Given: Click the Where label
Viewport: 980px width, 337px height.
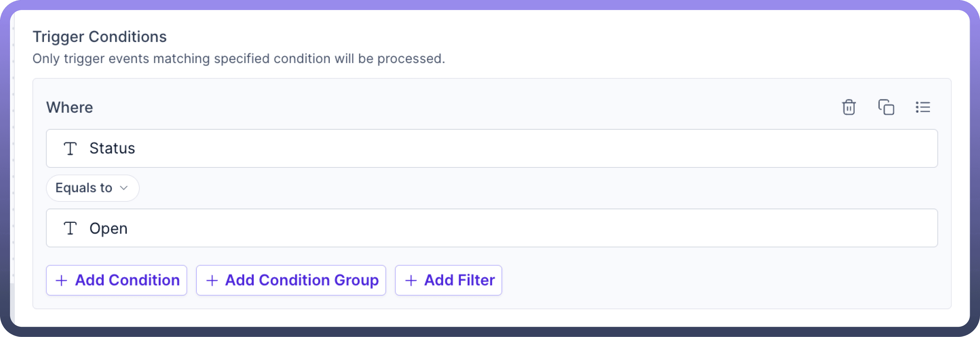Looking at the screenshot, I should pos(69,107).
